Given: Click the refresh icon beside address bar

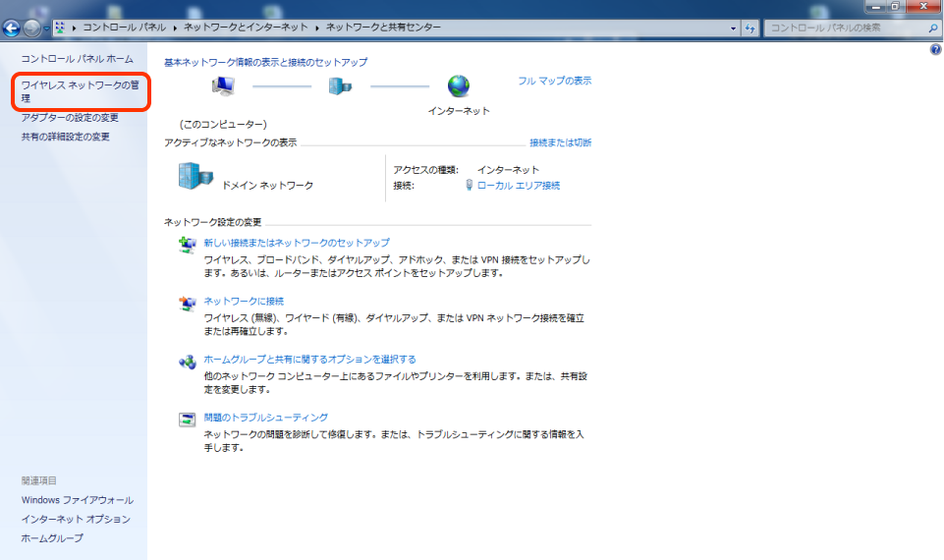Looking at the screenshot, I should [x=751, y=28].
